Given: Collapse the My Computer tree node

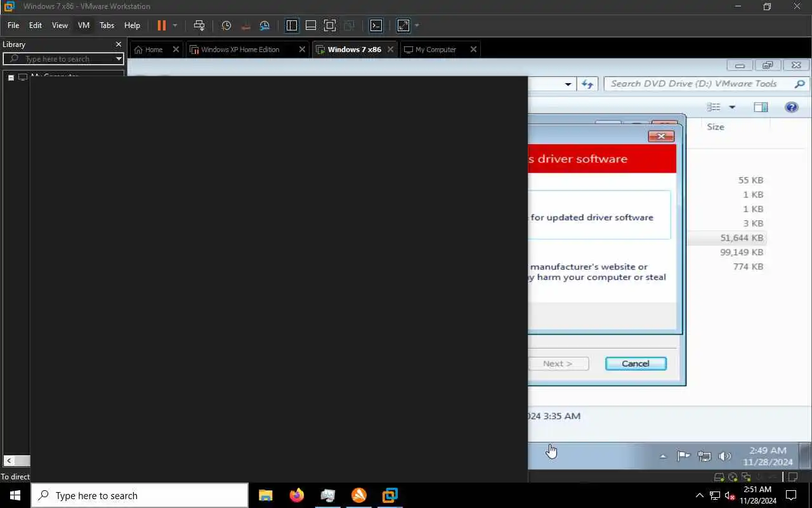Looking at the screenshot, I should (11, 77).
